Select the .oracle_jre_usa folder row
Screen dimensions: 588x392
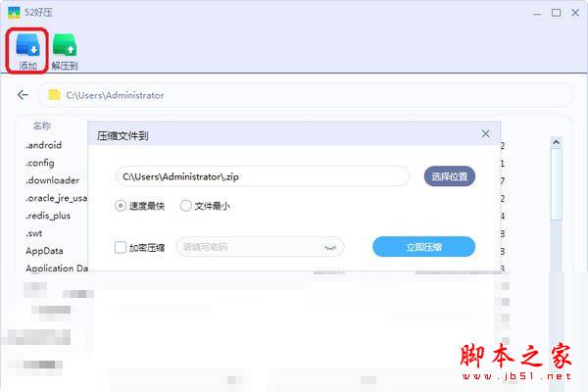[x=56, y=198]
